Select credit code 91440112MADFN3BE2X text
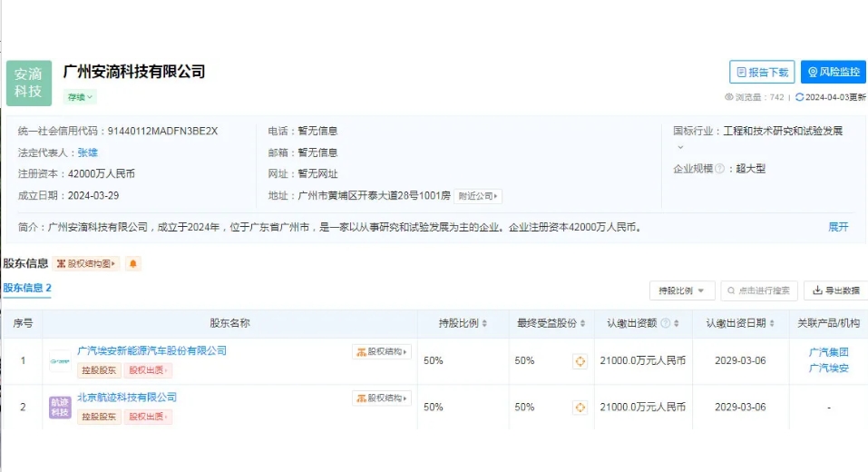 pyautogui.click(x=162, y=132)
